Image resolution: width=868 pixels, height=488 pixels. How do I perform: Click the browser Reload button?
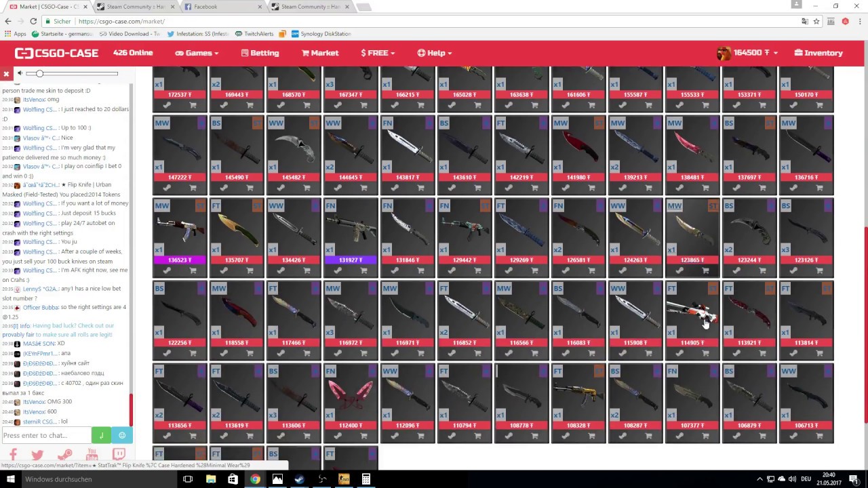coord(34,21)
